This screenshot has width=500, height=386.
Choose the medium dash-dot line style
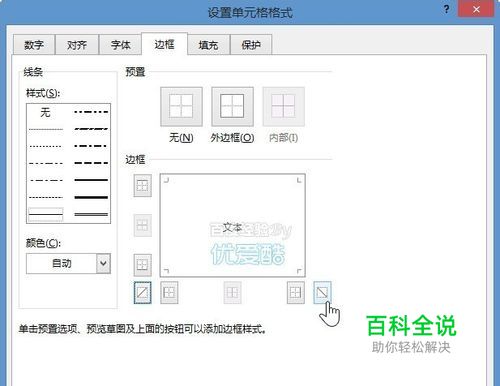pos(91,146)
